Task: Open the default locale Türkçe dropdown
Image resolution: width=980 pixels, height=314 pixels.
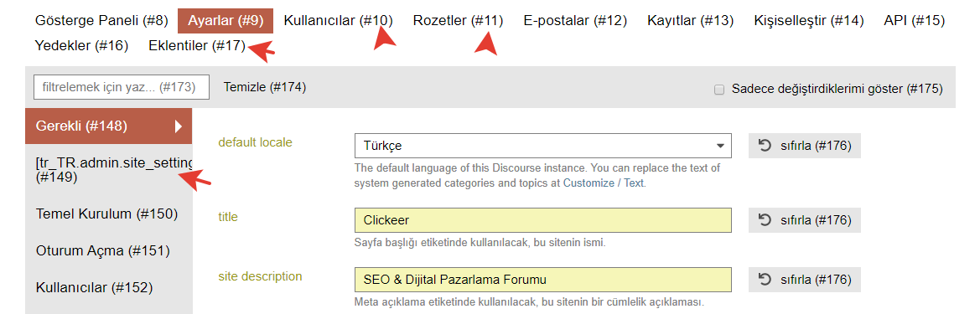Action: pyautogui.click(x=542, y=146)
